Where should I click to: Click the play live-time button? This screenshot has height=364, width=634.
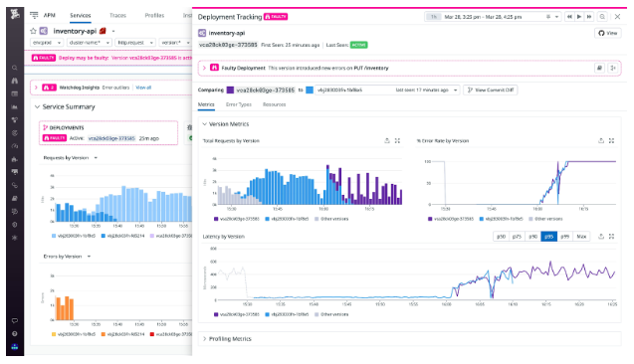pos(579,17)
